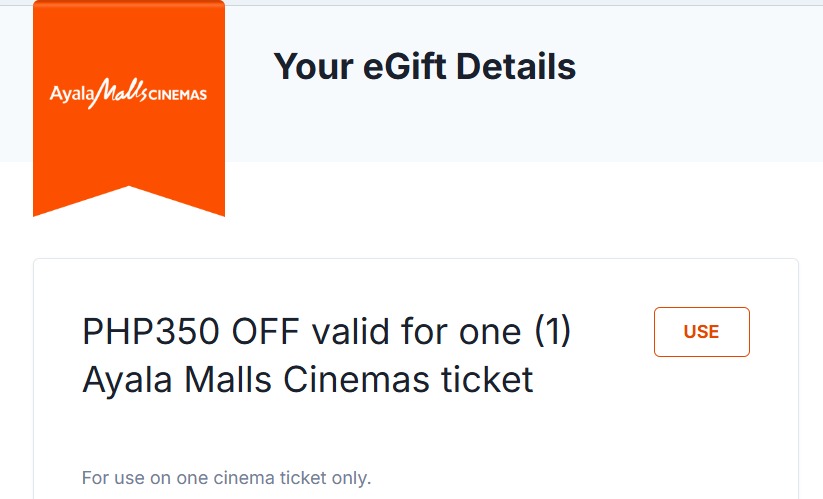The height and width of the screenshot is (499, 823).
Task: Click the "(1)" quantity in the offer title
Action: [548, 333]
